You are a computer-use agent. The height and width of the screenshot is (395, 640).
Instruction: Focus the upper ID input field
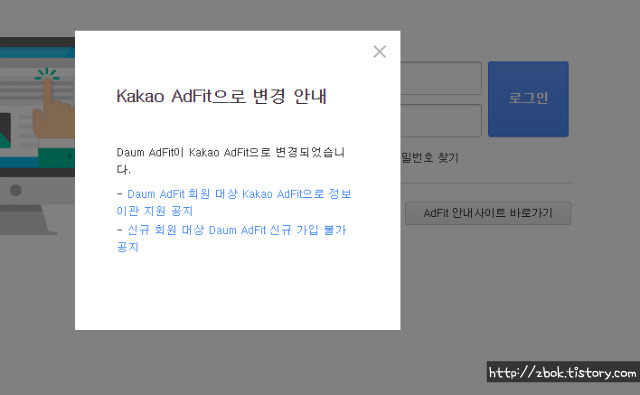441,78
